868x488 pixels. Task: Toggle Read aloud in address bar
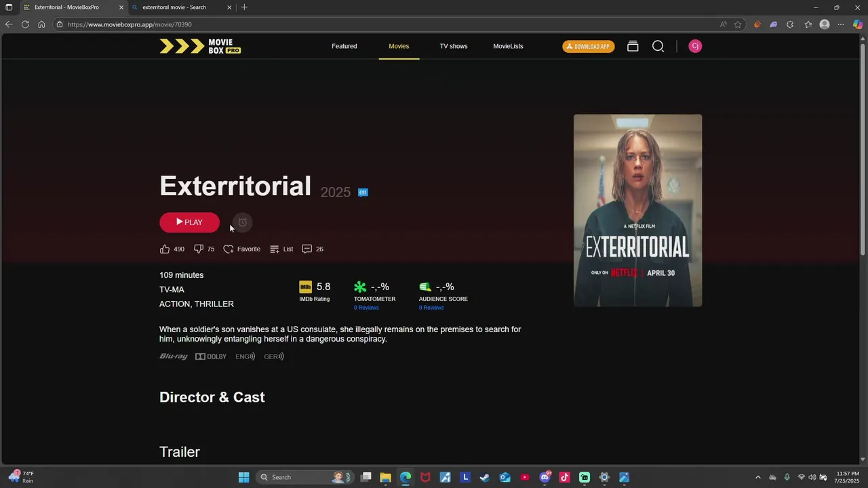pos(724,24)
